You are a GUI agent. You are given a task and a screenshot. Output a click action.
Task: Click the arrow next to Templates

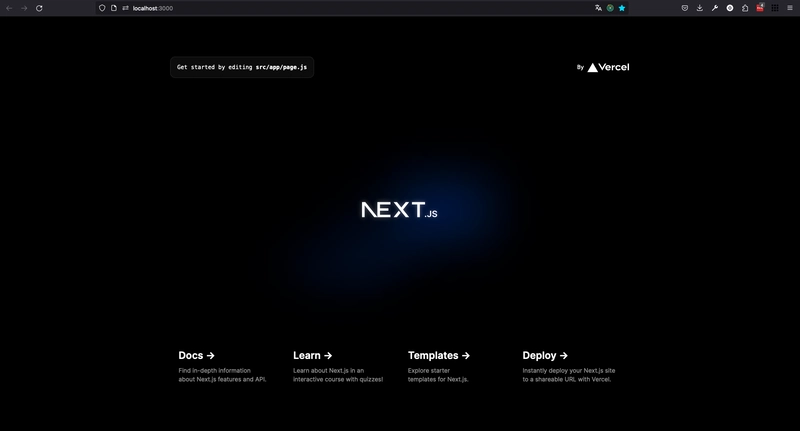coord(466,356)
